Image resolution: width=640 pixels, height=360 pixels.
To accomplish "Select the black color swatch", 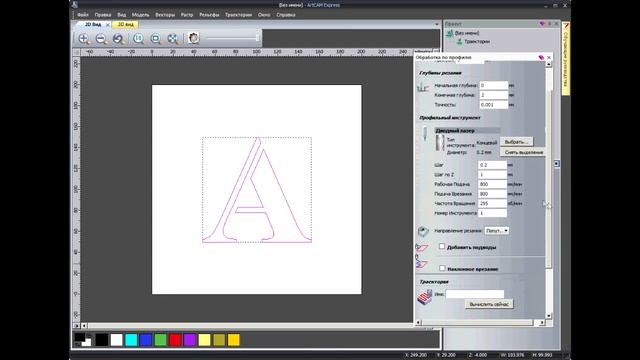I will [102, 340].
